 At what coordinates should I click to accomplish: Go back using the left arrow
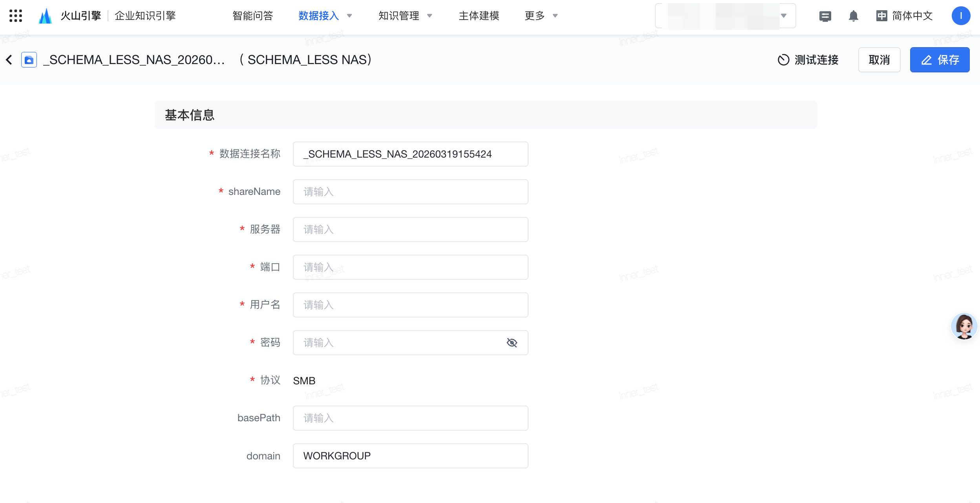pyautogui.click(x=9, y=60)
